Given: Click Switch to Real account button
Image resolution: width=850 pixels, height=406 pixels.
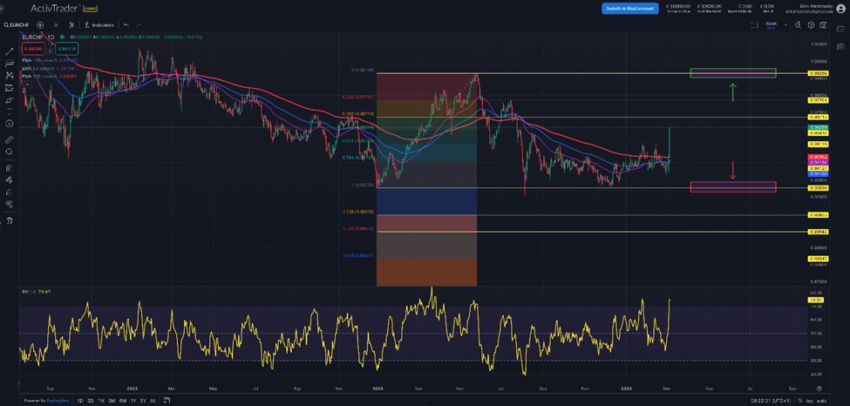Looking at the screenshot, I should (629, 8).
